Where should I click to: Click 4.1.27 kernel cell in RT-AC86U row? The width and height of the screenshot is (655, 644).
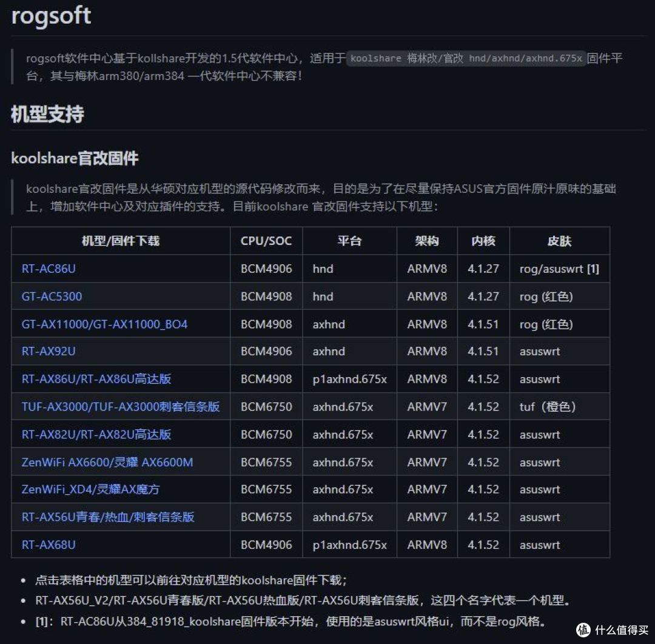[483, 269]
